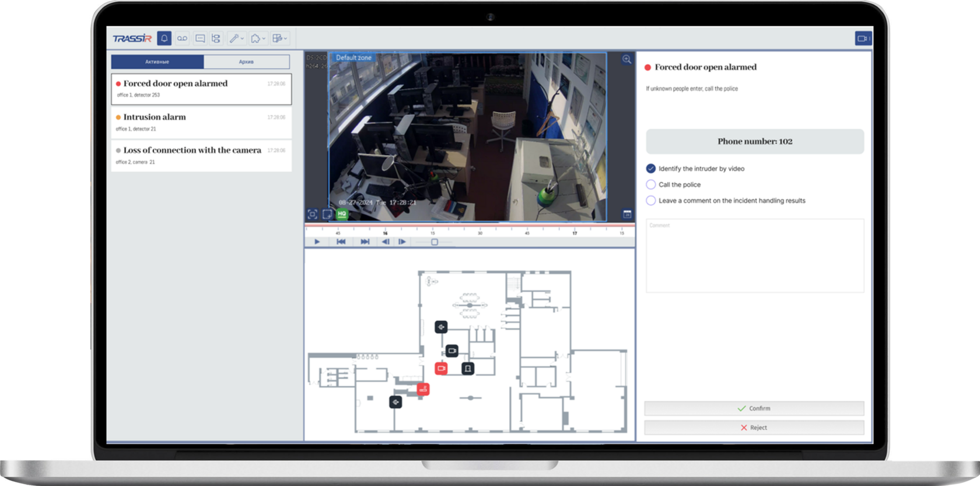Click the timeline at mark 17
The width and height of the screenshot is (980, 486).
(x=575, y=232)
